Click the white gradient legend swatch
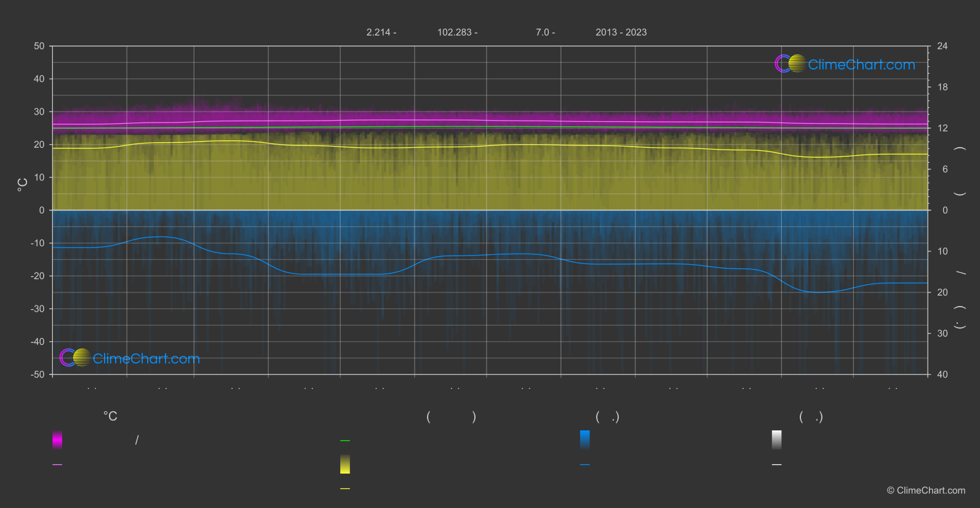This screenshot has height=508, width=980. tap(776, 440)
